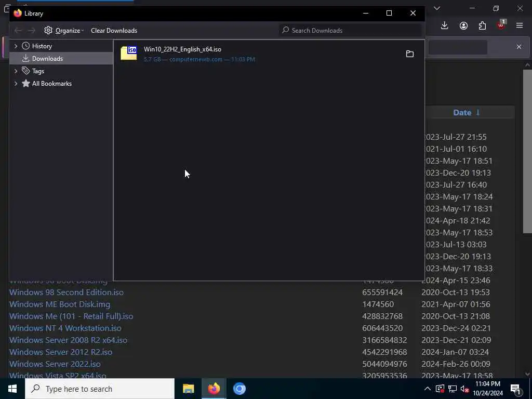Select date 2024-Feb-26 00:09
The height and width of the screenshot is (399, 532).
pos(456,364)
